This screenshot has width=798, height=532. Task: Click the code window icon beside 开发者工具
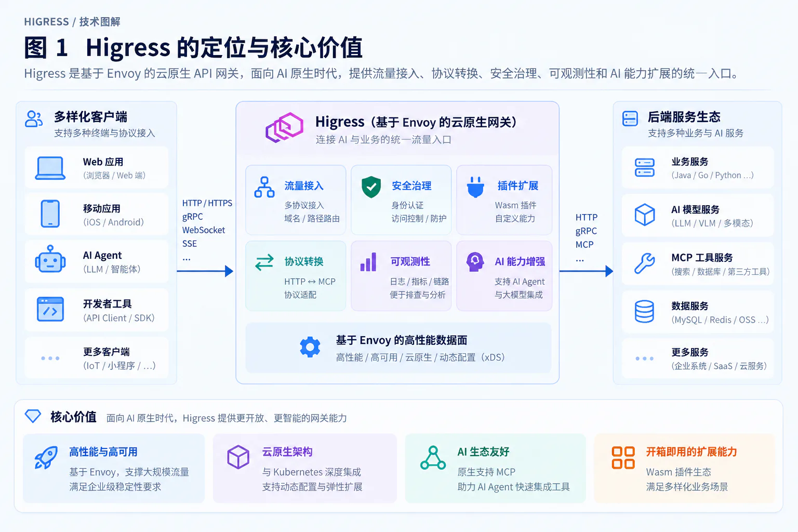pyautogui.click(x=50, y=309)
